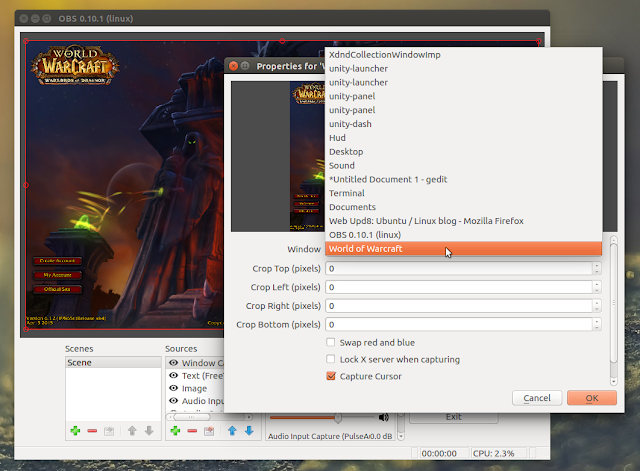Remove selected source with the red minus
The height and width of the screenshot is (471, 640).
click(x=192, y=431)
